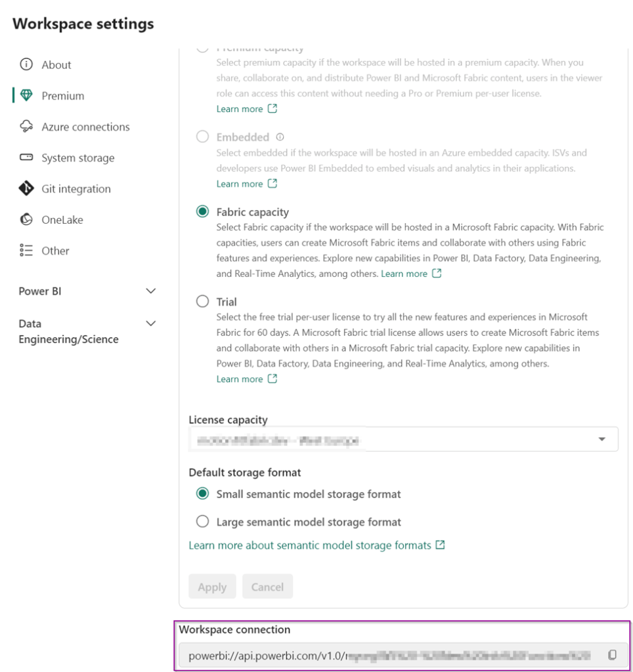Expand the Data Engineering/Science section
Screen dimensions: 633x672
pos(150,324)
